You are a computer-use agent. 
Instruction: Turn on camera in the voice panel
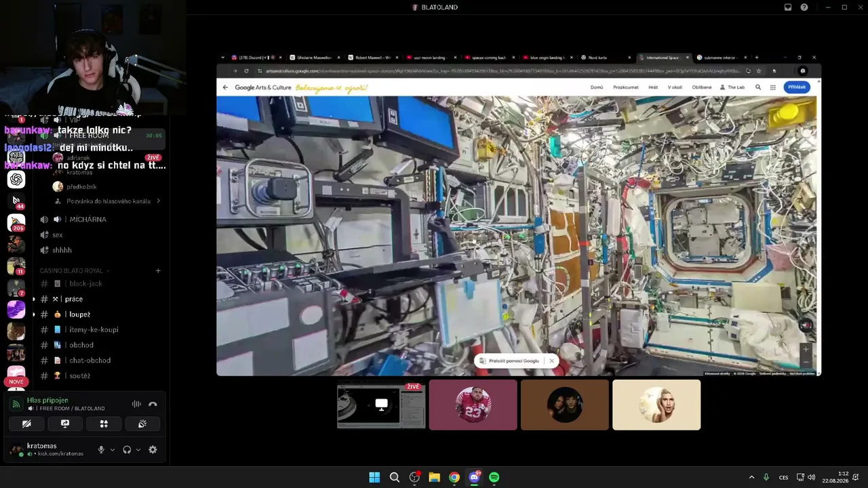26,424
